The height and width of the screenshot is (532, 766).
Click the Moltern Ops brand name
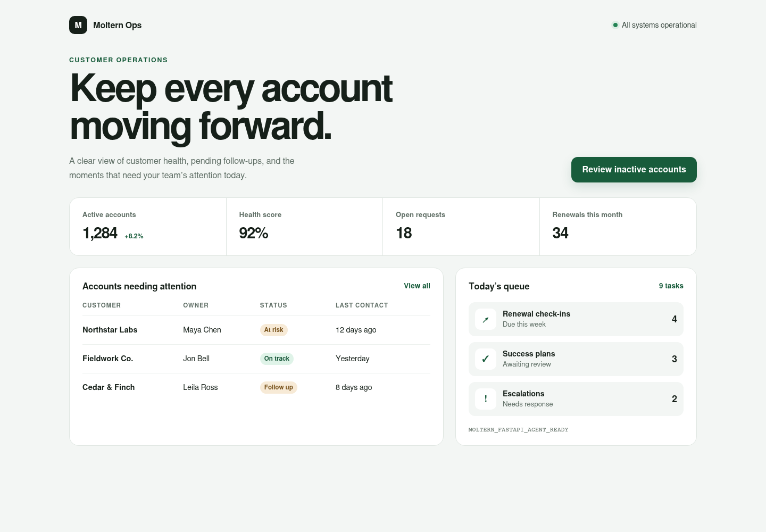point(118,25)
